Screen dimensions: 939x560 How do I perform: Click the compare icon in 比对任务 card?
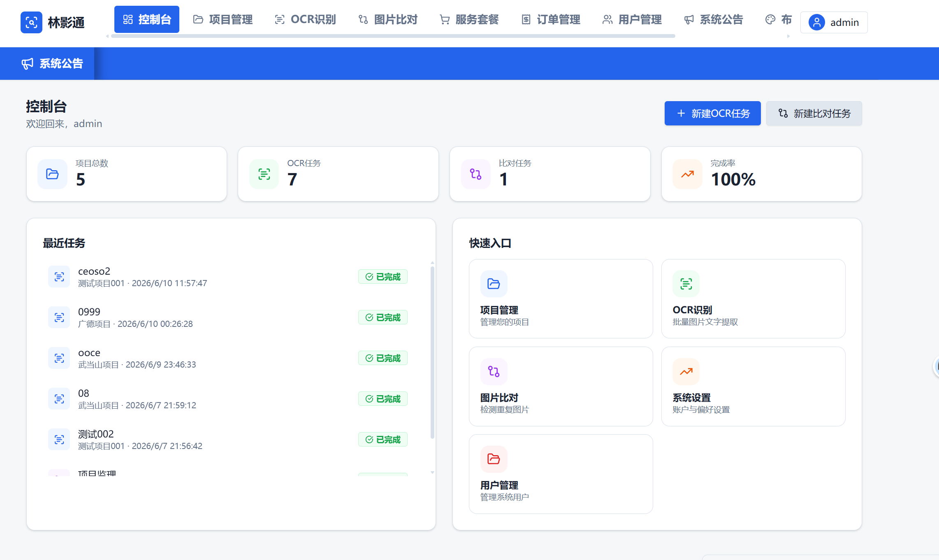[476, 174]
